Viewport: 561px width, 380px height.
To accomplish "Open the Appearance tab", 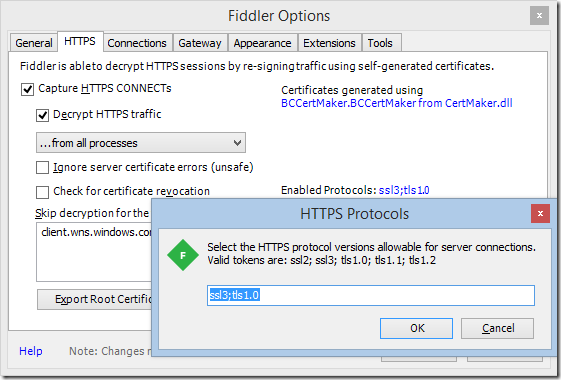I will tap(263, 43).
